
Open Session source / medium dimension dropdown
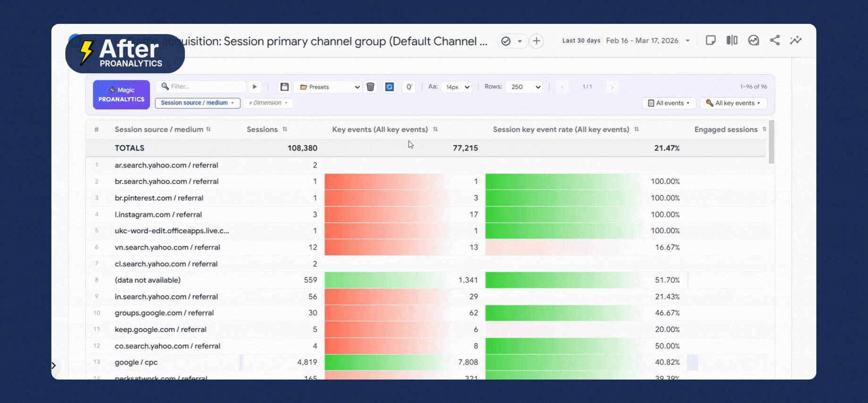tap(197, 103)
